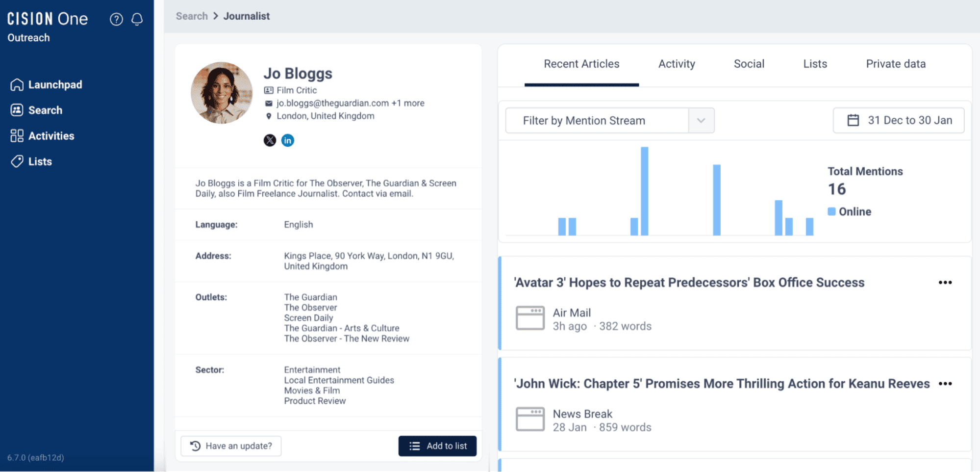Viewport: 980px width, 472px height.
Task: Click the Journalist breadcrumb text
Action: pos(247,16)
